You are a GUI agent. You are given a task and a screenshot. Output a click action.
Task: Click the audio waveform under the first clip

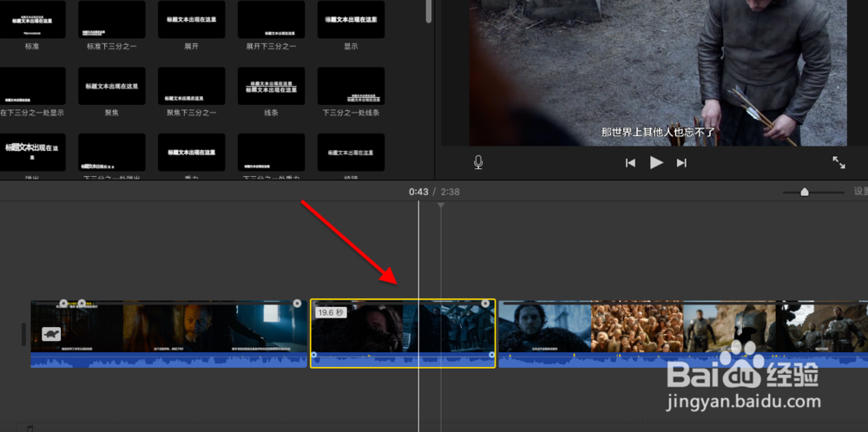(169, 360)
